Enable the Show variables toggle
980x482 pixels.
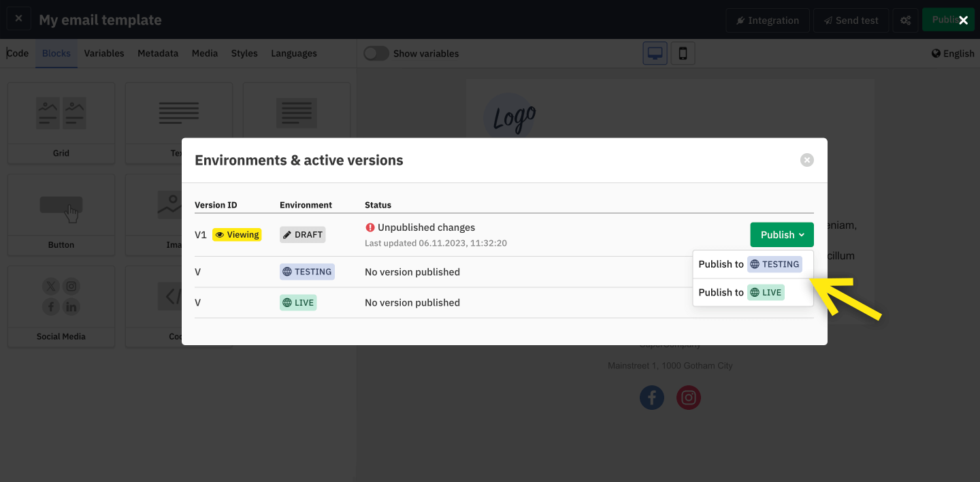376,52
